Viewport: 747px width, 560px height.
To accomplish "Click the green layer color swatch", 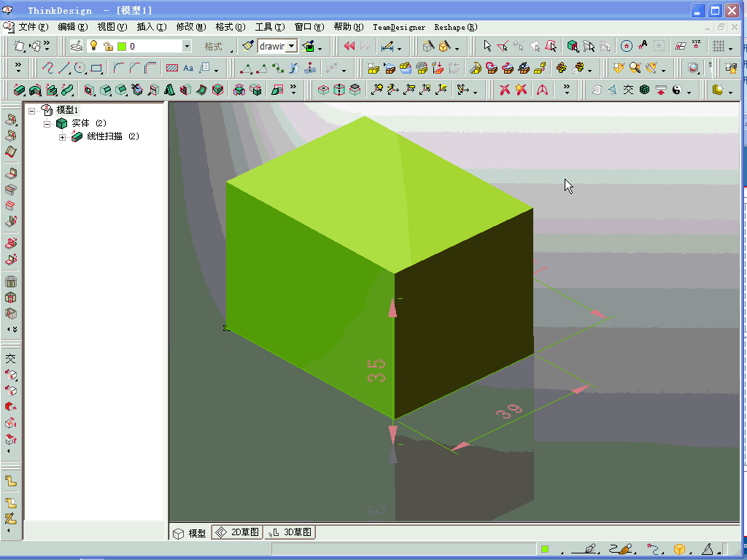I will [x=122, y=46].
